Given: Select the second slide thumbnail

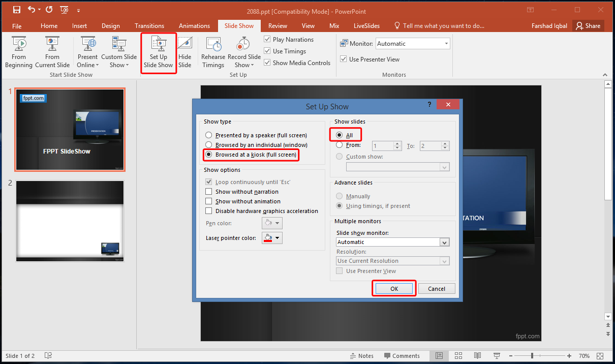Looking at the screenshot, I should 70,221.
